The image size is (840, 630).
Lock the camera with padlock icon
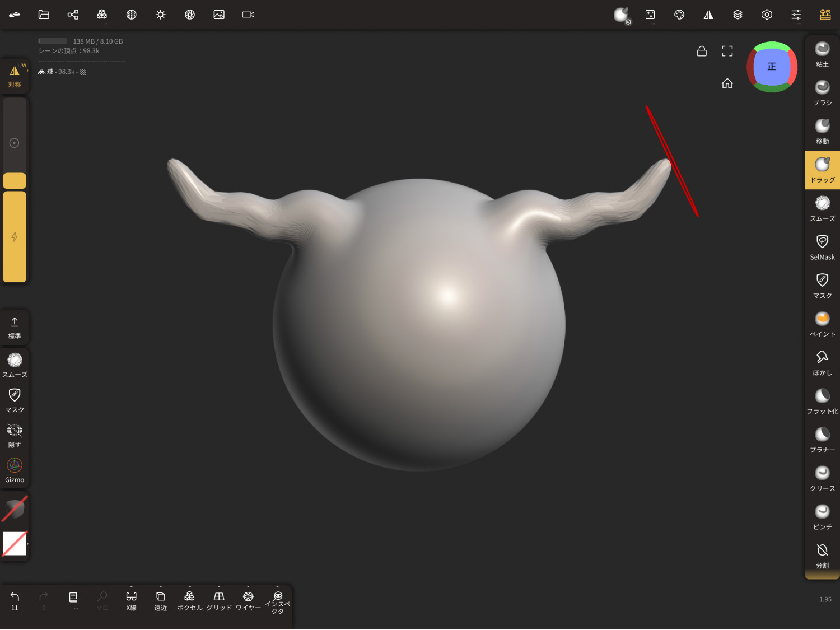pyautogui.click(x=702, y=51)
